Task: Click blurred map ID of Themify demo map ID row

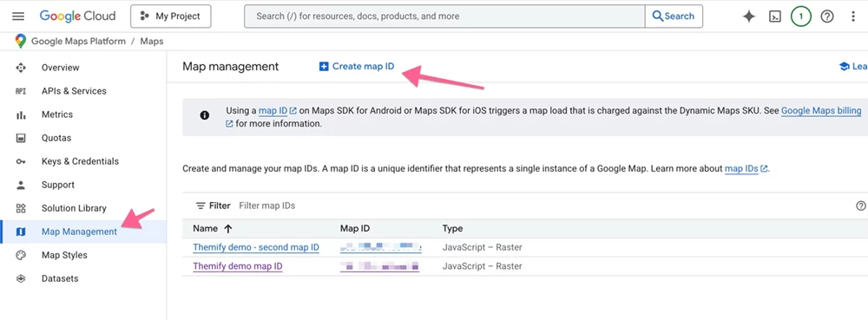Action: tap(380, 266)
